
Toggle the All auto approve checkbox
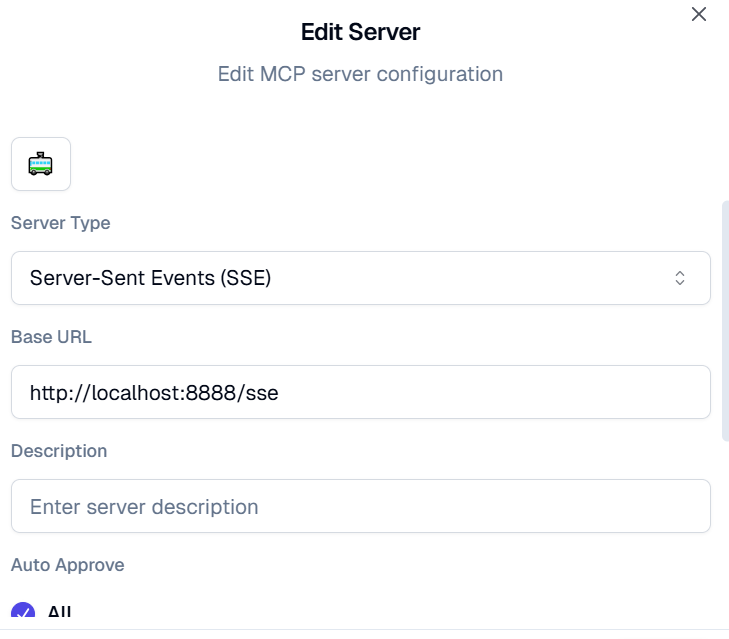(x=22, y=614)
